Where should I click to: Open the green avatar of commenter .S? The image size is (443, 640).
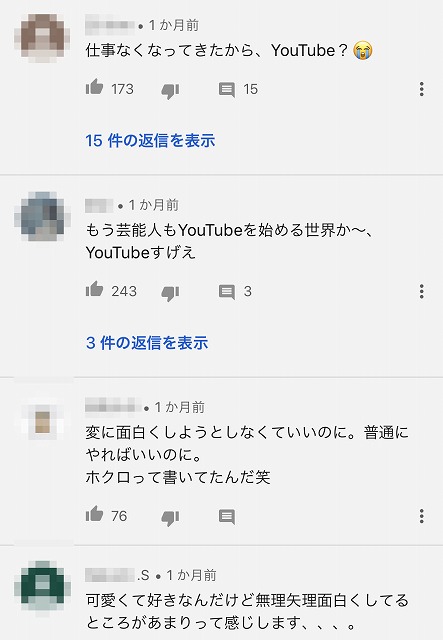pos(42,585)
